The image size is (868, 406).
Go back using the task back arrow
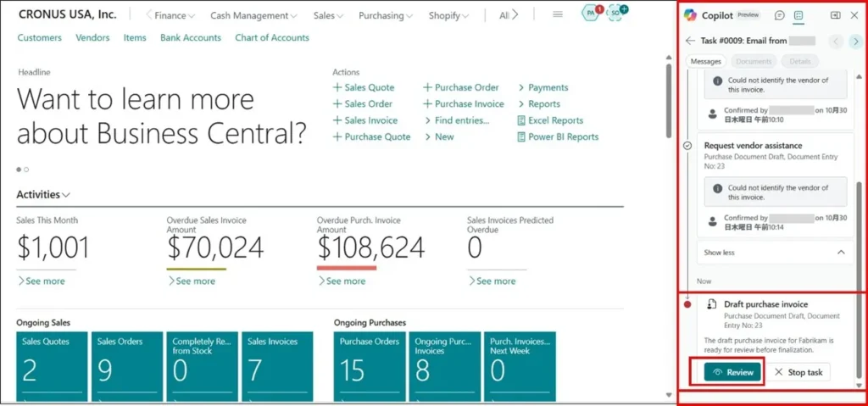coord(690,41)
